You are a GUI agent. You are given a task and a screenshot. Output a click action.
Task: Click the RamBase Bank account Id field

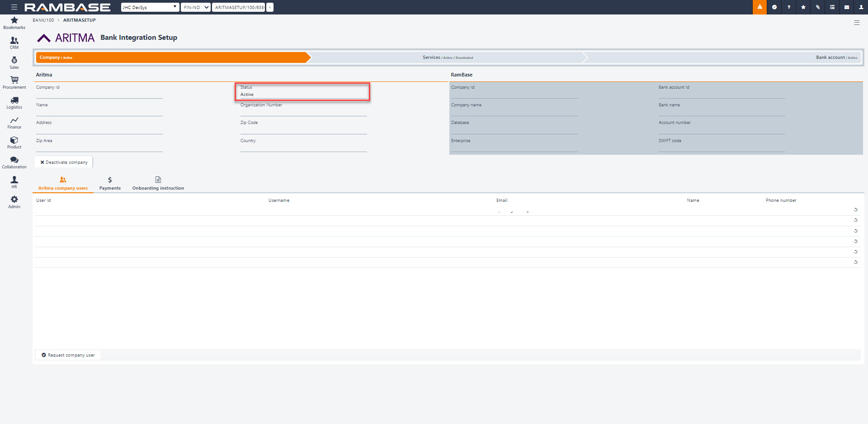722,91
